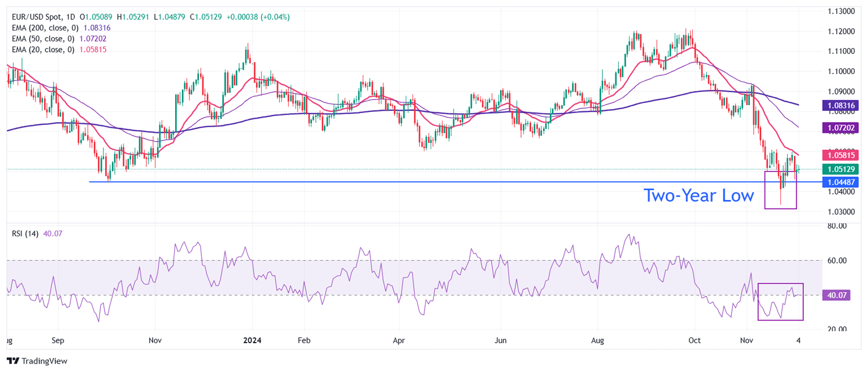
Task: Click the Apr label on time axis
Action: coord(399,341)
